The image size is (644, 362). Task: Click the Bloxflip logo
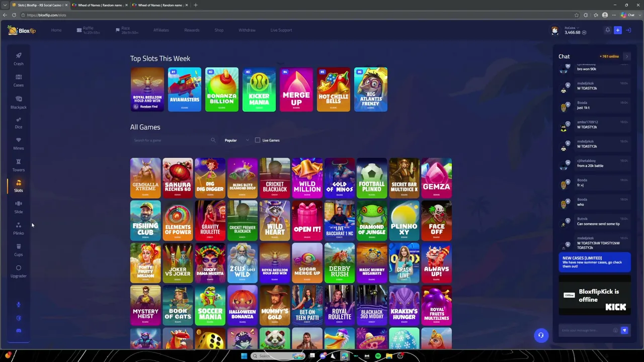click(23, 31)
